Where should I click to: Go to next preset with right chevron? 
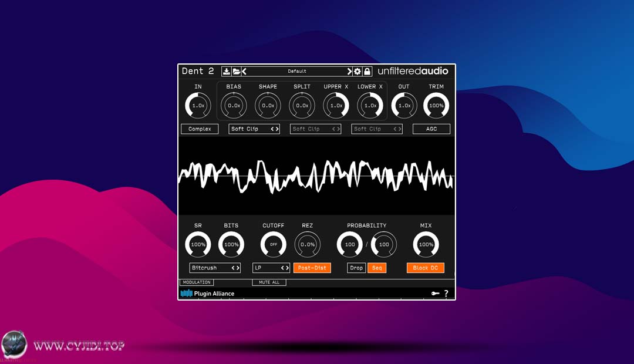point(349,72)
